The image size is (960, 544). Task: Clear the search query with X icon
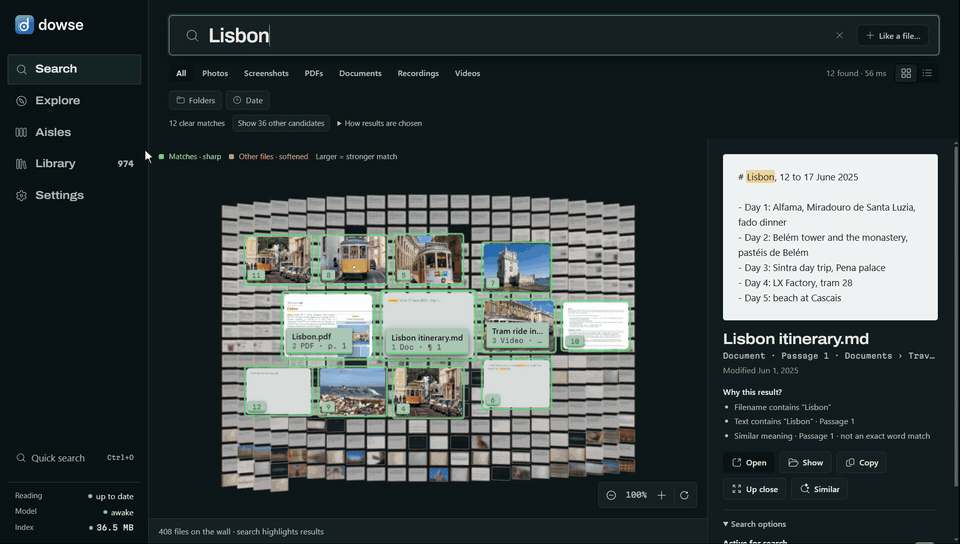[839, 35]
